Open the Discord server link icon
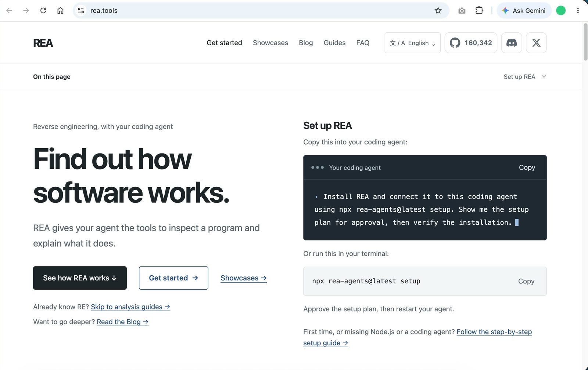This screenshot has width=588, height=370. [x=512, y=43]
